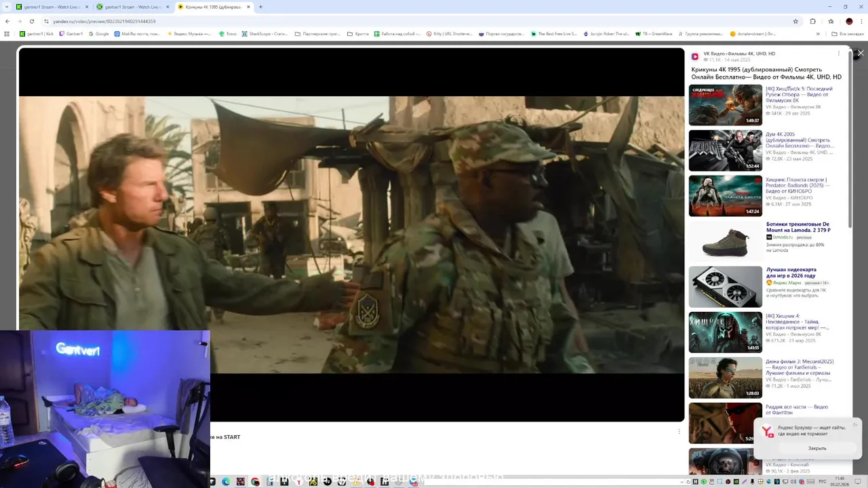Image resolution: width=868 pixels, height=488 pixels.
Task: Click the Дум 4K 2005 title link
Action: tap(800, 140)
